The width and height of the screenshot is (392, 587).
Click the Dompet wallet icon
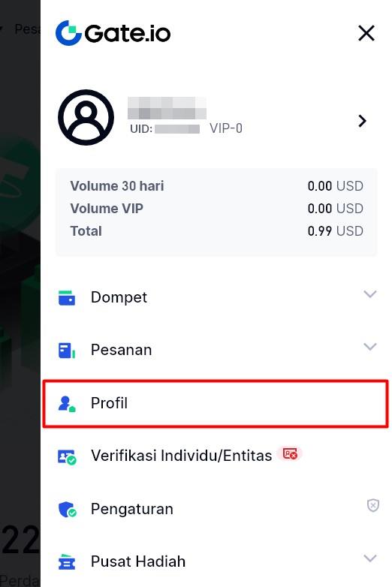[67, 298]
